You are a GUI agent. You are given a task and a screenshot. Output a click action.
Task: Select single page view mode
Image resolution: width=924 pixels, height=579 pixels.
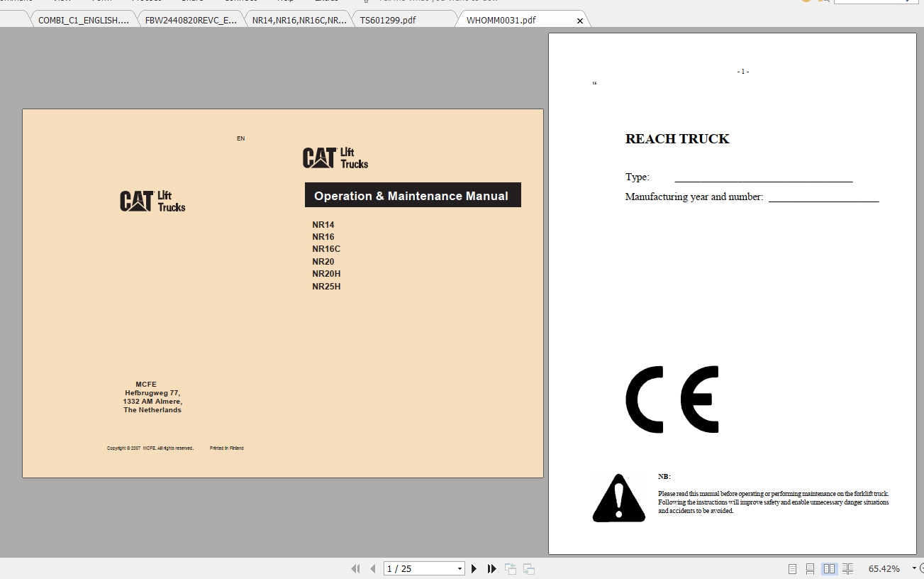(x=792, y=568)
